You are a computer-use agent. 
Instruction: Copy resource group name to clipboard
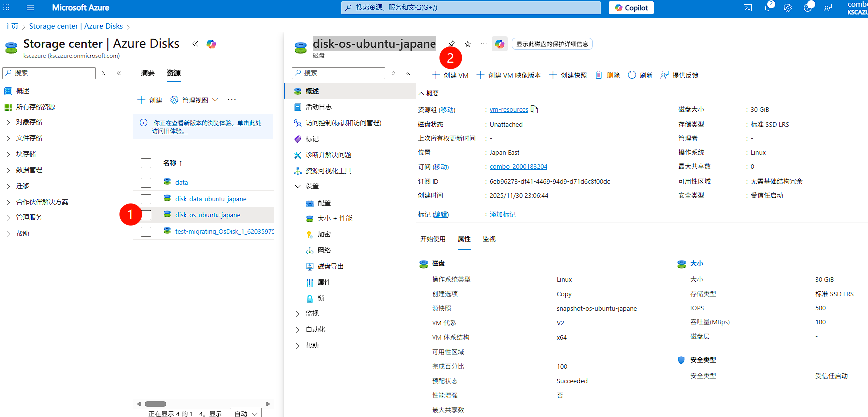point(535,110)
